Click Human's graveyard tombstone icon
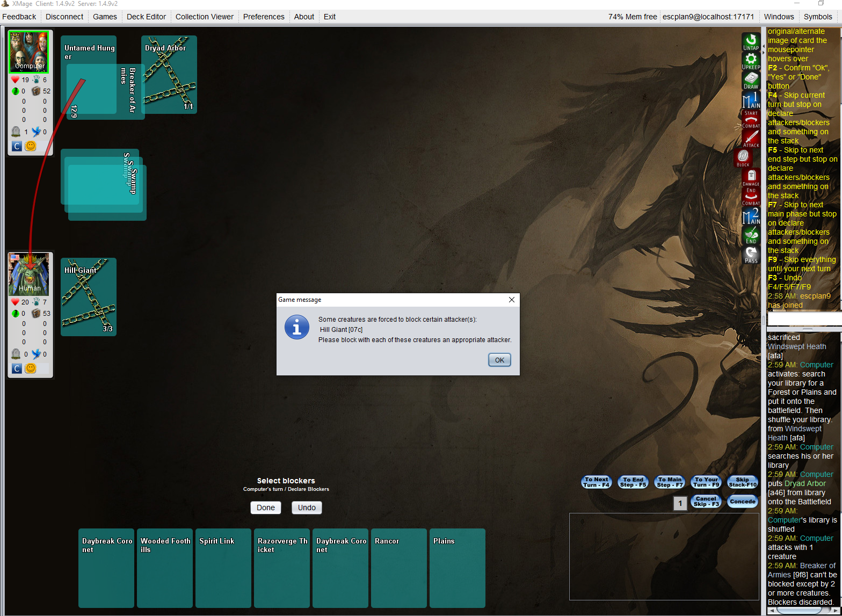 [x=16, y=354]
